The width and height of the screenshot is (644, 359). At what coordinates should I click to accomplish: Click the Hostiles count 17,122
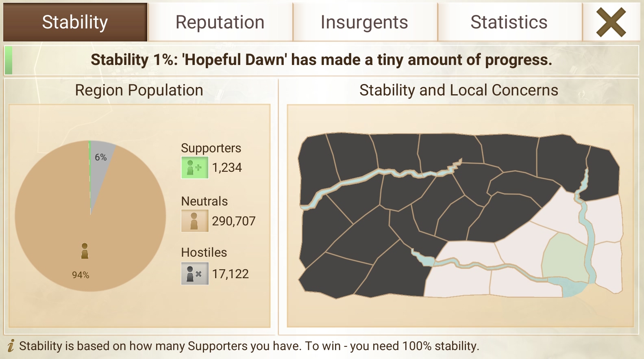click(x=231, y=274)
